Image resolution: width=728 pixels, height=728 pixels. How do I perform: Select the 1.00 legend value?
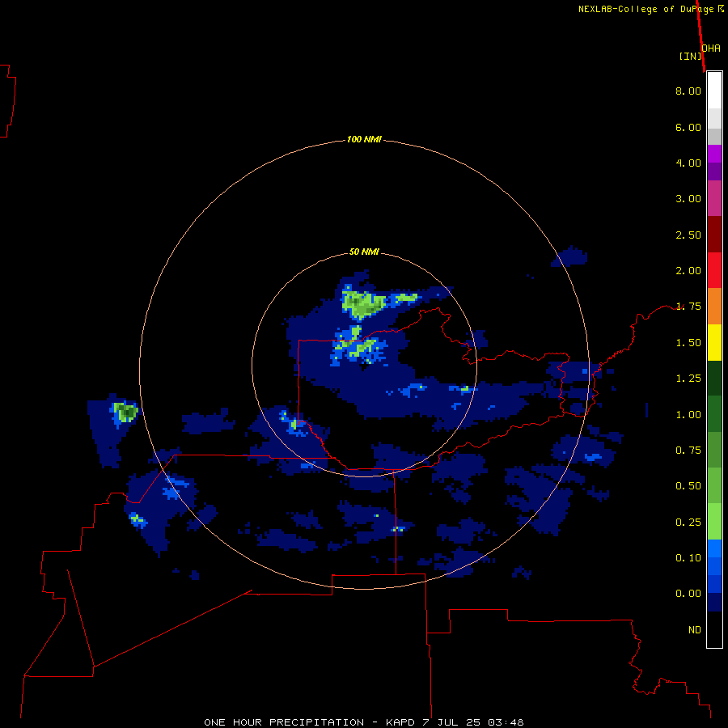[x=688, y=415]
